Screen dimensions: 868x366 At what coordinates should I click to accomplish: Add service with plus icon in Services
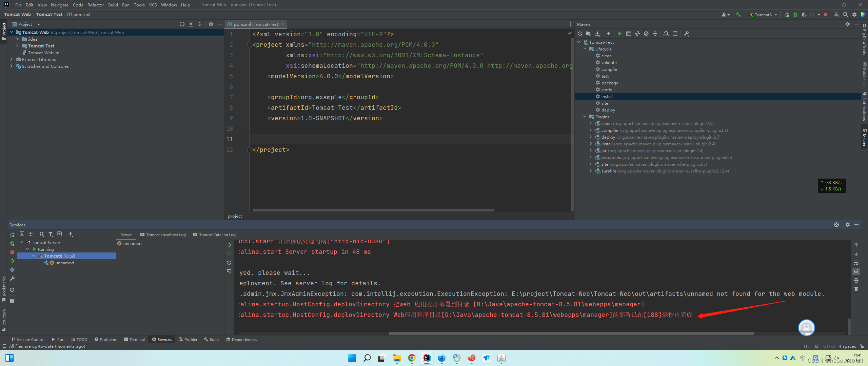pos(71,234)
